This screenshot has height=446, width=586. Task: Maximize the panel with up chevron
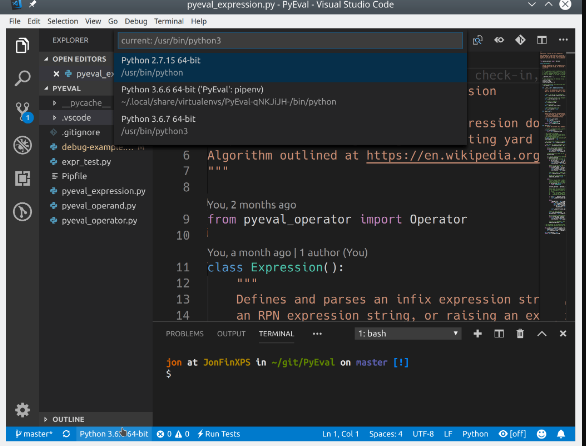(x=542, y=333)
